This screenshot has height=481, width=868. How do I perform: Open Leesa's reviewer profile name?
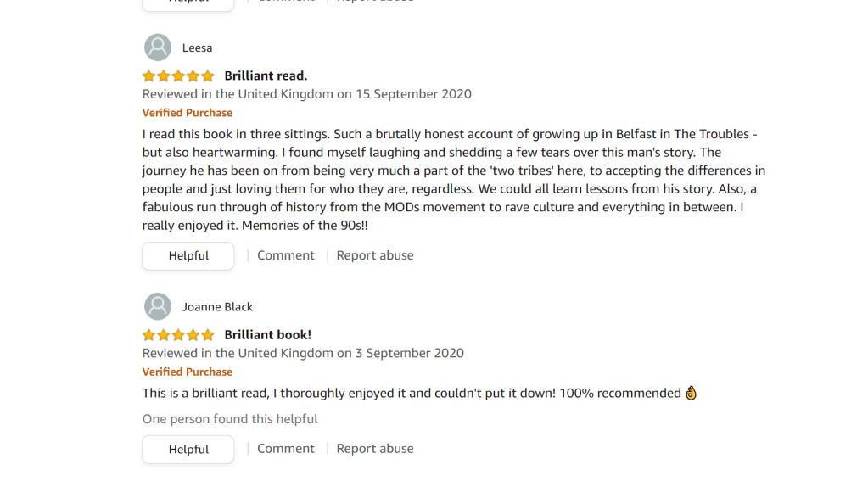(197, 48)
